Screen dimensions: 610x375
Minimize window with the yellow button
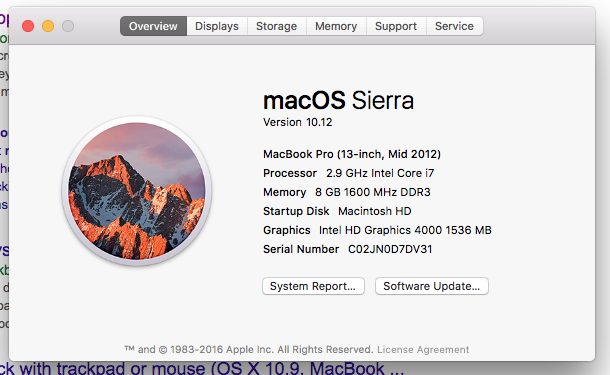point(48,26)
